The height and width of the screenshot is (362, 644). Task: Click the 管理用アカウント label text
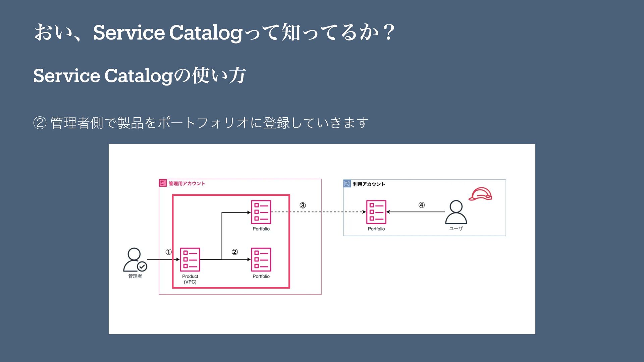(x=187, y=183)
